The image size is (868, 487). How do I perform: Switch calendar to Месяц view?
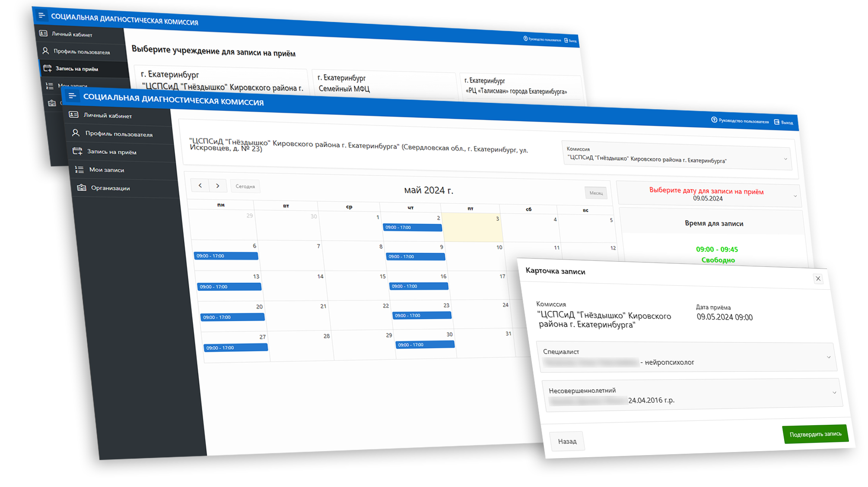(x=596, y=193)
